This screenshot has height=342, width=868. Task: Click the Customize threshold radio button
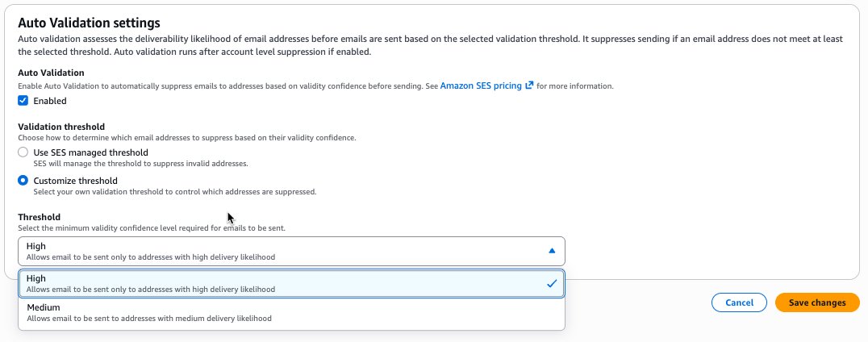[x=23, y=181]
